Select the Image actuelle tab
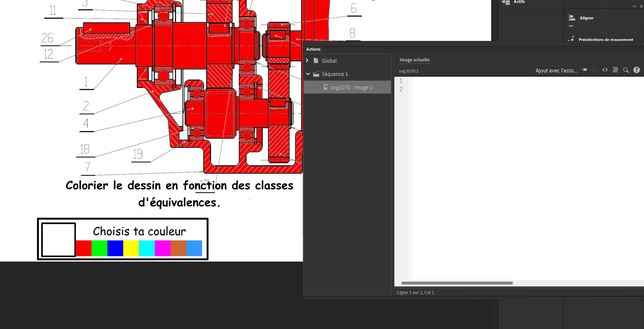 (414, 60)
